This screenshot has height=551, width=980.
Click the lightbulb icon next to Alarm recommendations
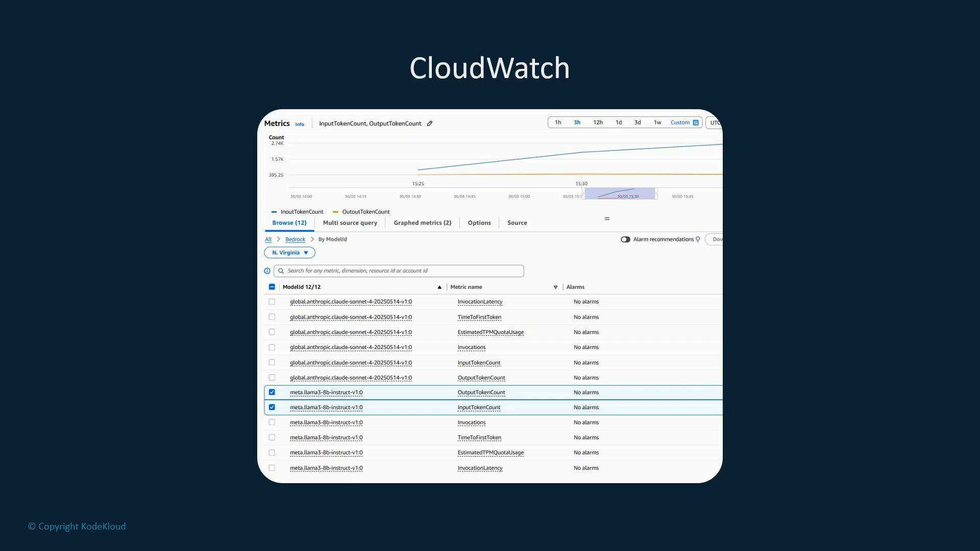(698, 239)
